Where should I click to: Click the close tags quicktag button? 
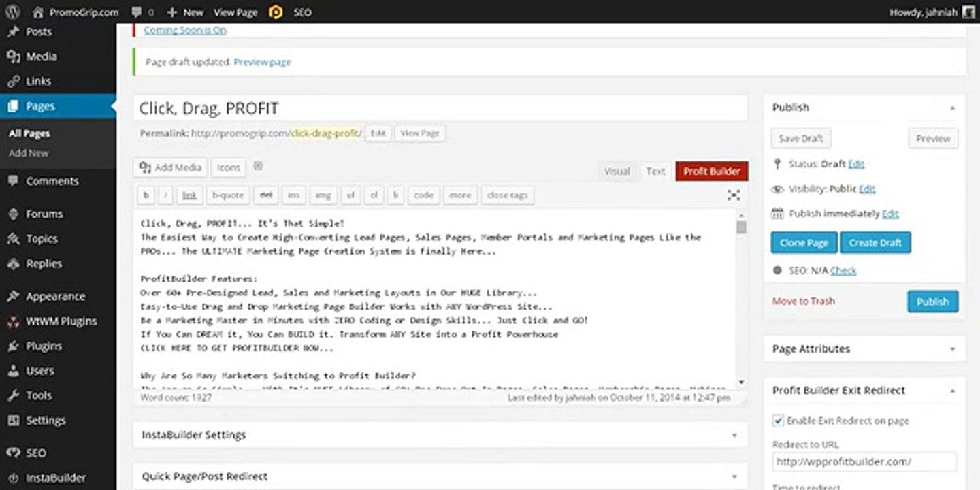click(508, 195)
